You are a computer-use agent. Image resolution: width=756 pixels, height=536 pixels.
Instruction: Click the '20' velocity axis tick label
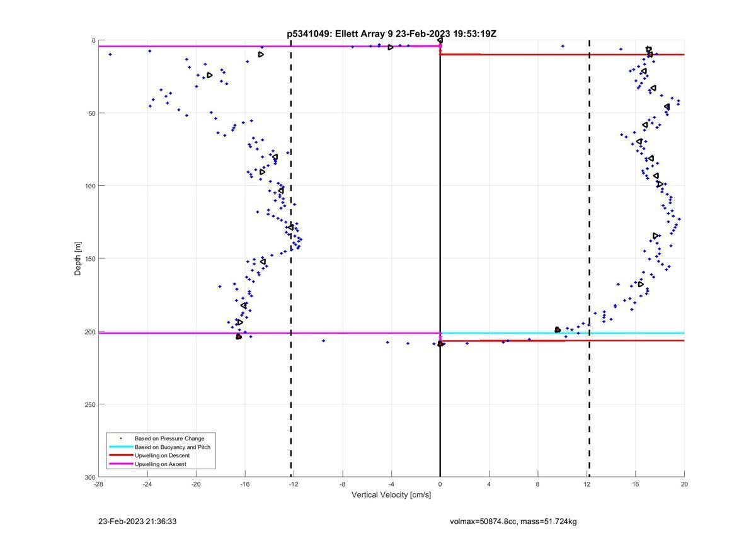(x=684, y=484)
